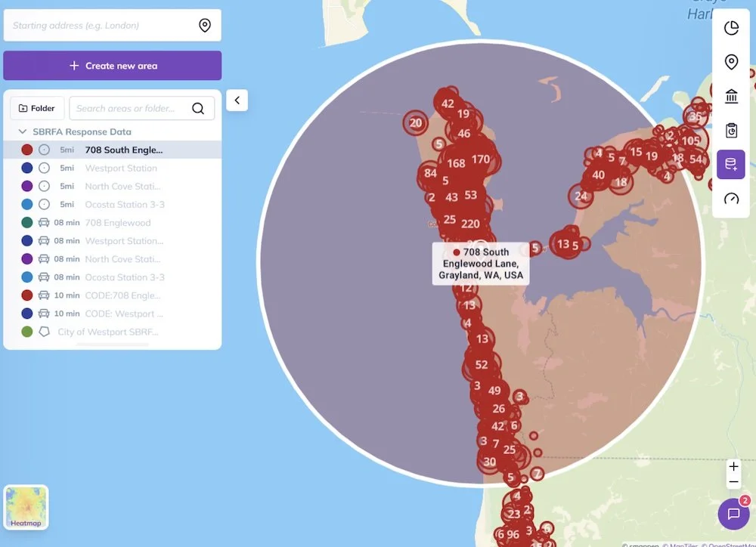
Task: Click the location pin icon in the address field
Action: (205, 25)
